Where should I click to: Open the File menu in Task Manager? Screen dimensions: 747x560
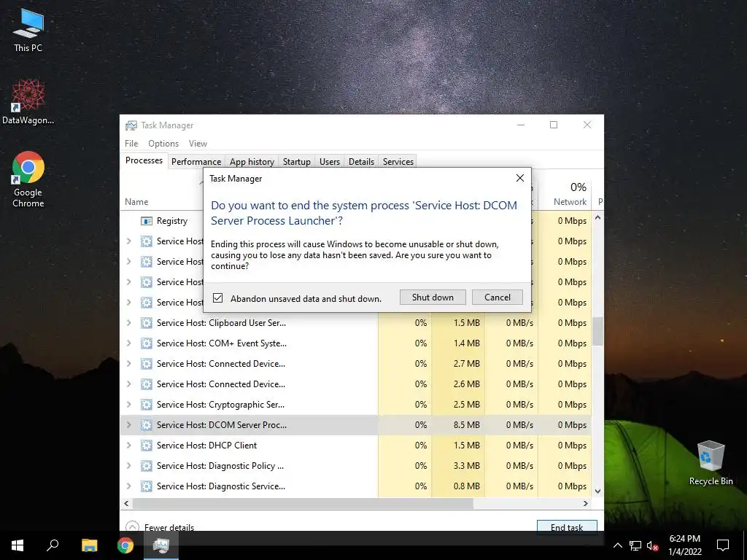[131, 144]
